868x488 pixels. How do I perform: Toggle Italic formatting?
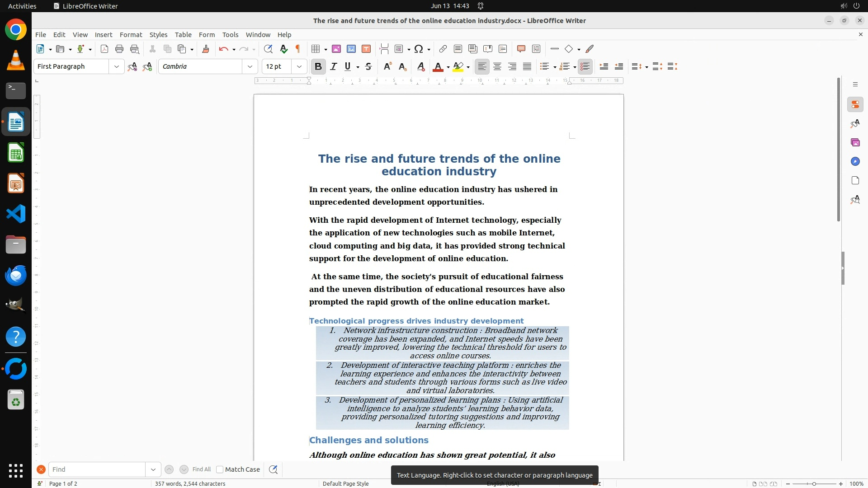coord(334,67)
